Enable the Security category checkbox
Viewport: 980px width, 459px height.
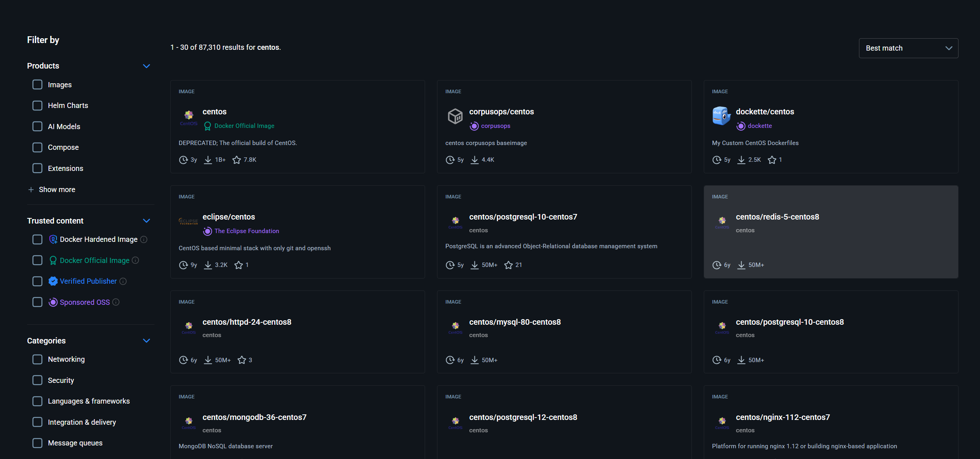[x=37, y=380]
